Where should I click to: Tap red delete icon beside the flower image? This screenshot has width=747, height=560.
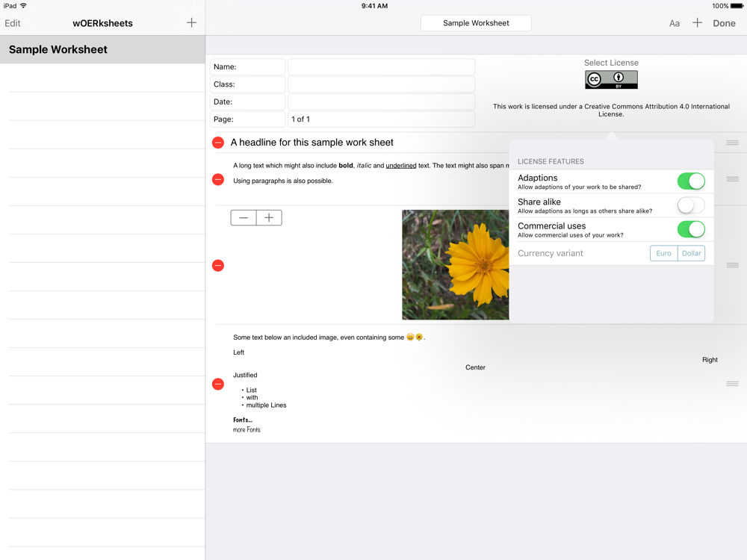point(218,265)
